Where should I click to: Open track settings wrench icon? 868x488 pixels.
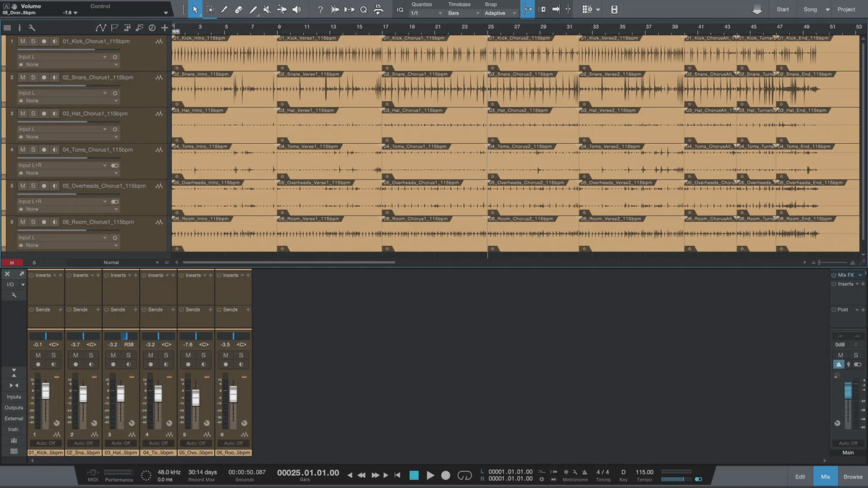coord(32,27)
